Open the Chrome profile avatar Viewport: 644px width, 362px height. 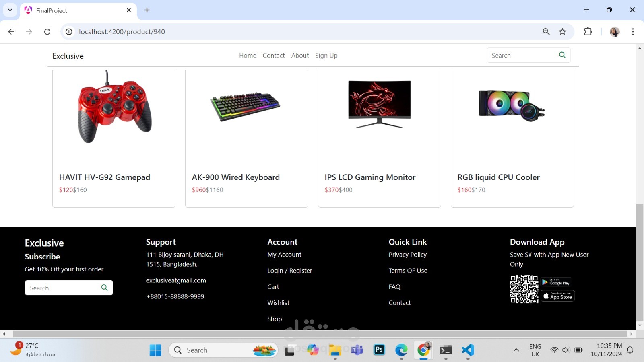pos(615,32)
